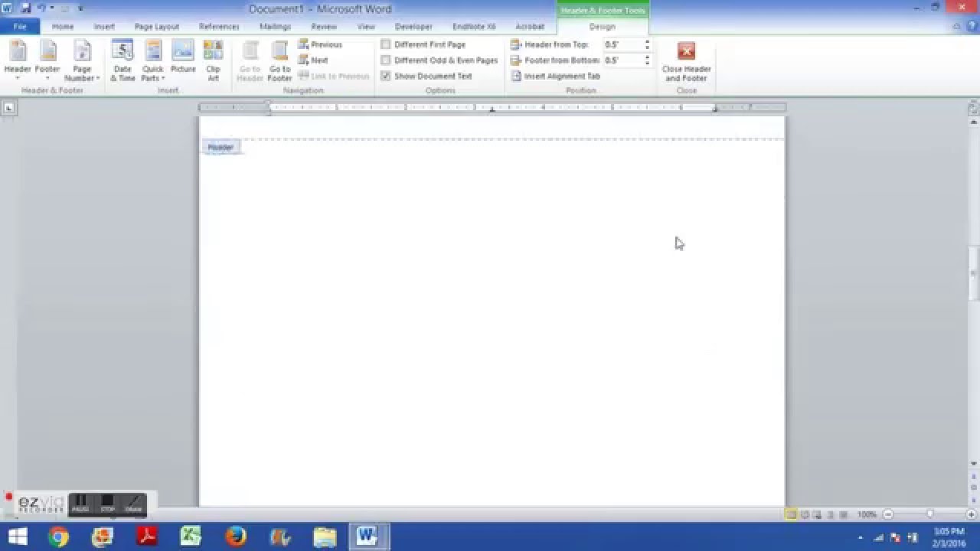Click inside the Header editing area

(492, 127)
